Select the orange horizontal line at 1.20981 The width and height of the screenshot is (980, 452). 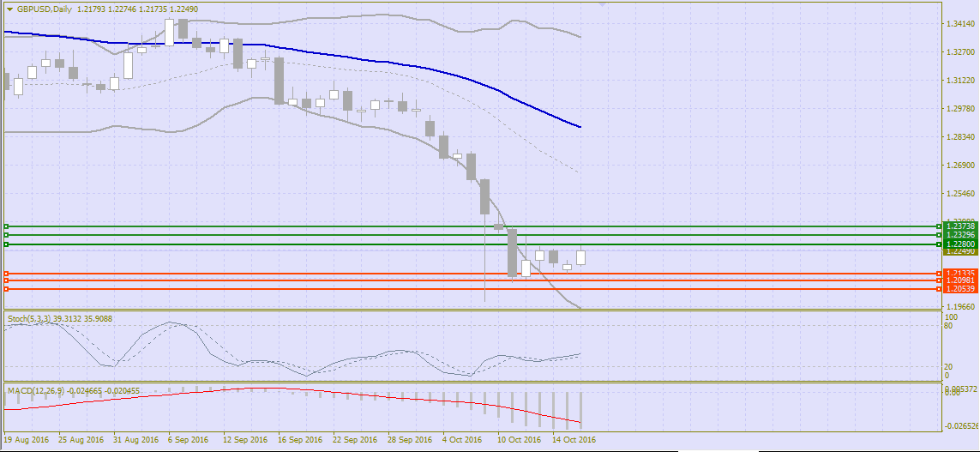[x=472, y=280]
